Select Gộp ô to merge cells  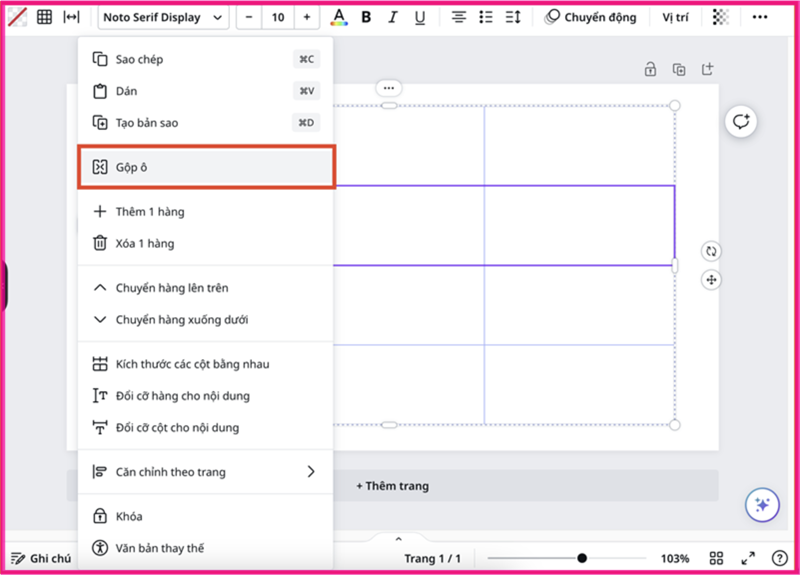tap(206, 167)
